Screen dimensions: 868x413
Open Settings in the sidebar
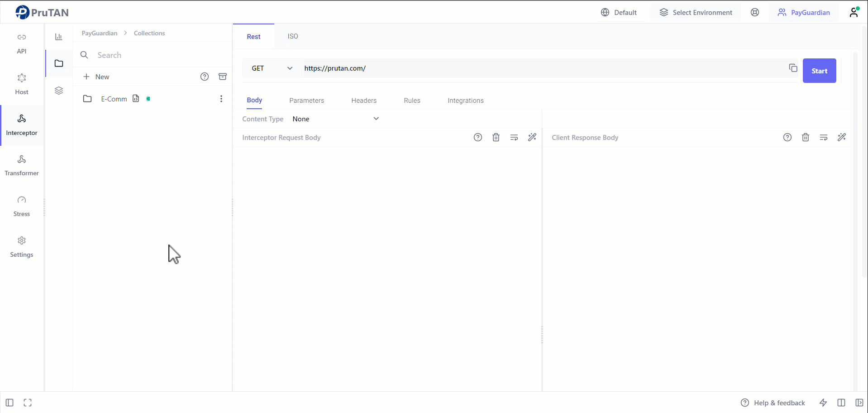[x=22, y=247]
